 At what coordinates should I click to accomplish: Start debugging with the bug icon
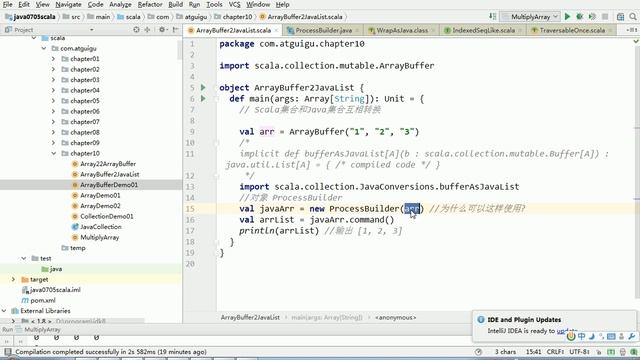point(580,16)
